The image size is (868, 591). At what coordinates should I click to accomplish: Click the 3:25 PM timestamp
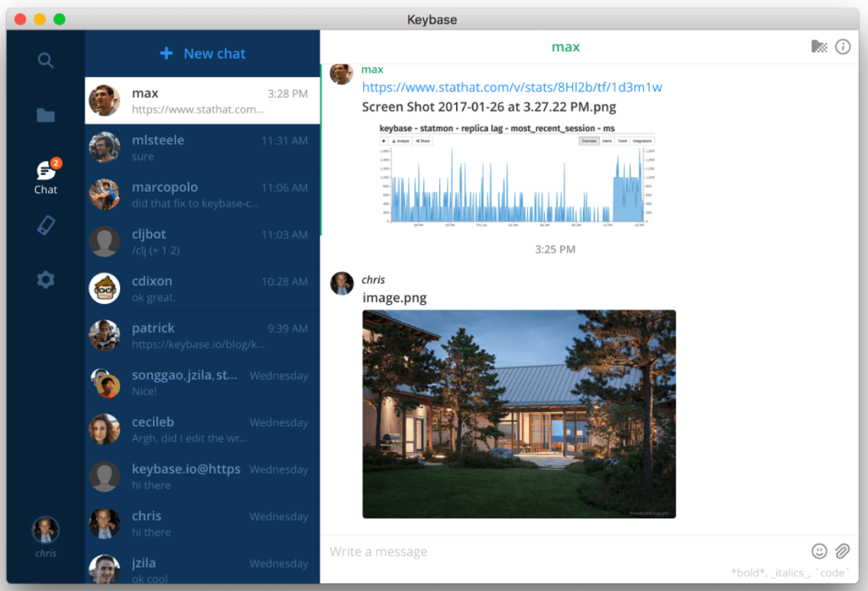pyautogui.click(x=555, y=249)
